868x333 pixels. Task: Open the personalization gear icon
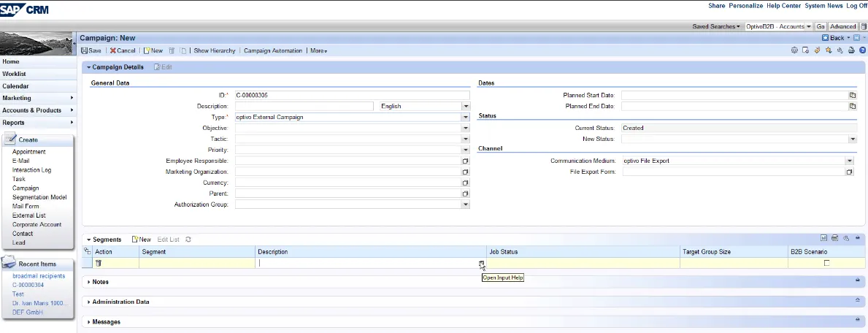pyautogui.click(x=794, y=50)
